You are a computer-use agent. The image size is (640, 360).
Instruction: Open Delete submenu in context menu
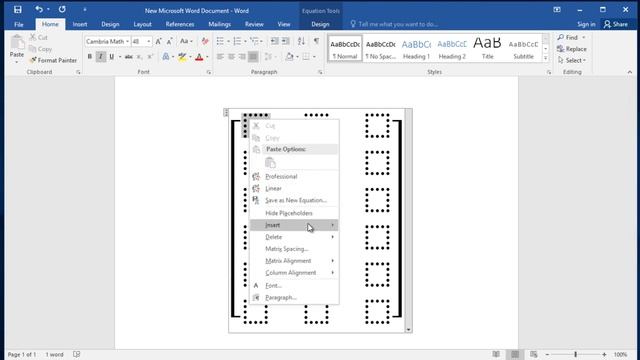[294, 237]
